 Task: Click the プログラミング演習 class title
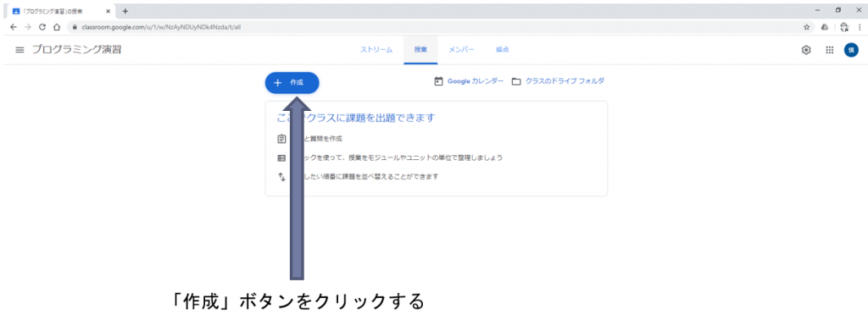tap(76, 50)
